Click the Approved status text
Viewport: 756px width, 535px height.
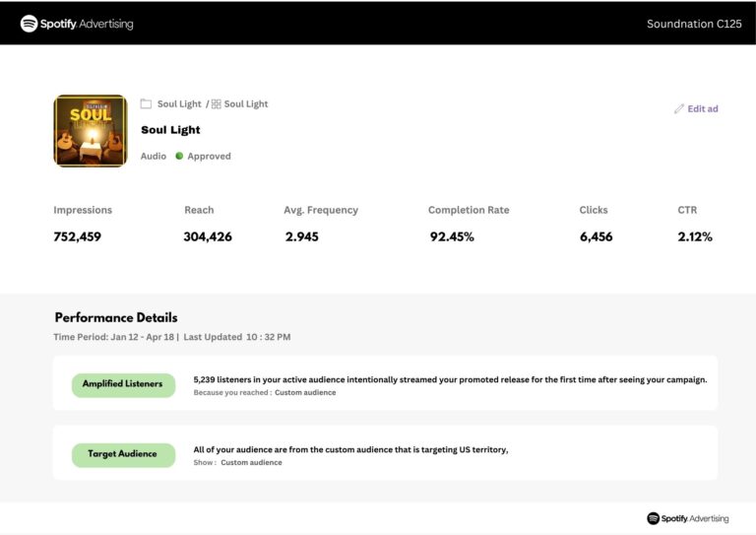tap(209, 157)
